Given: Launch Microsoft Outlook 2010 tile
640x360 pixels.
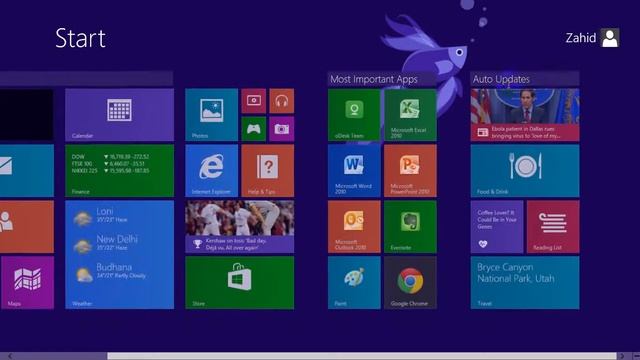Looking at the screenshot, I should (354, 227).
